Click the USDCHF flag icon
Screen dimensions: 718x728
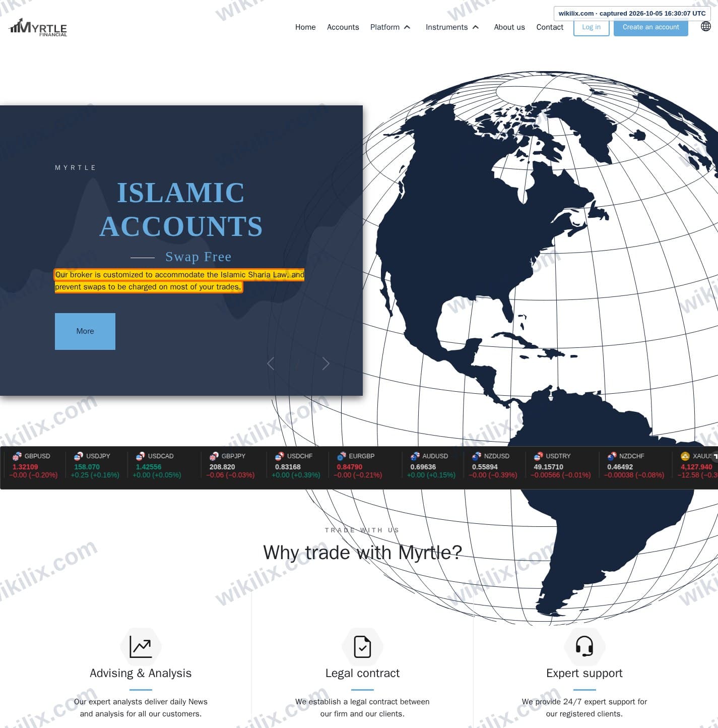(279, 456)
